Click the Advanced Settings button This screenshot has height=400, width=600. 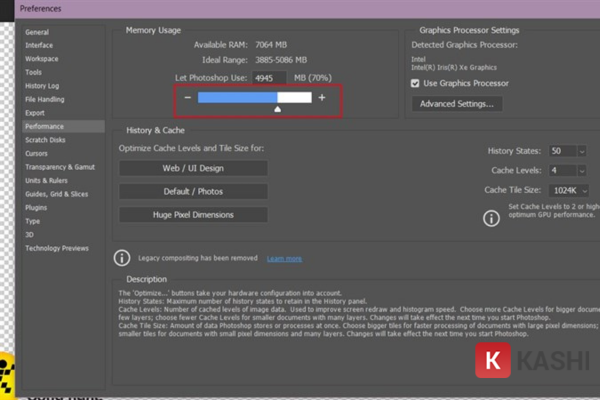(458, 104)
